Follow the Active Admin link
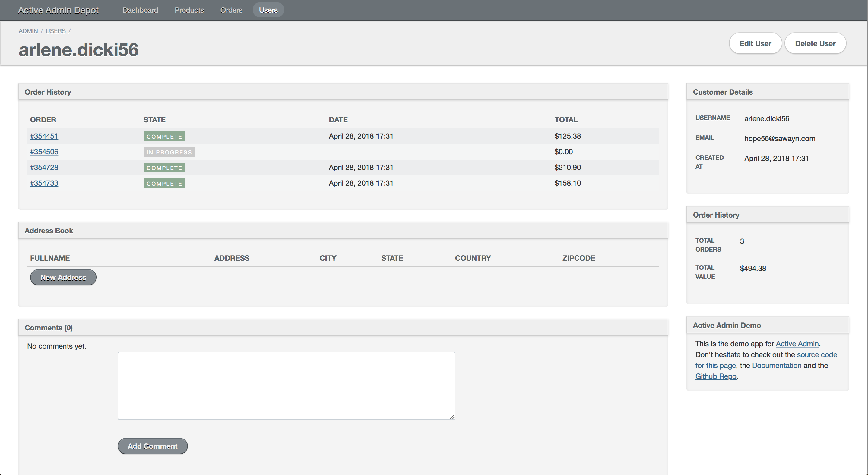This screenshot has height=475, width=868. click(x=797, y=344)
